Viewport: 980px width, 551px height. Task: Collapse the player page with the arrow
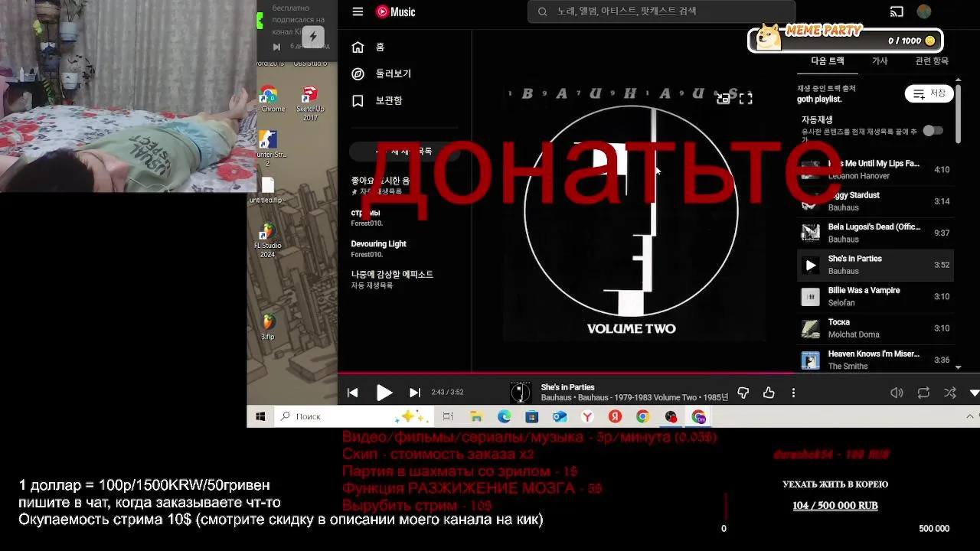click(974, 393)
